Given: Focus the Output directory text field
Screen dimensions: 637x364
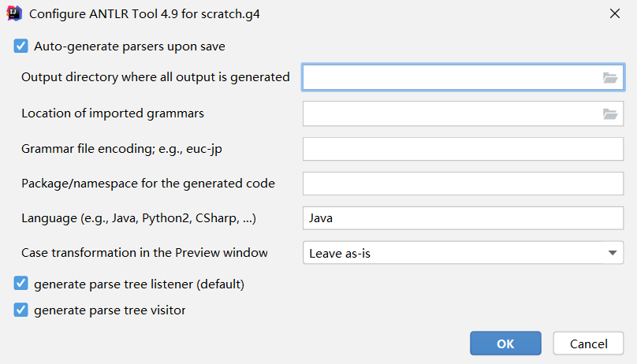Looking at the screenshot, I should (x=449, y=77).
